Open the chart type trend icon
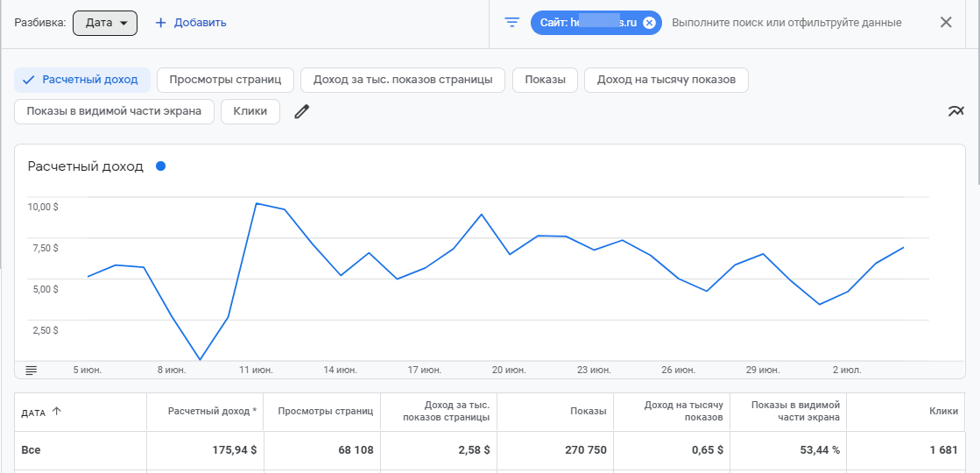The height and width of the screenshot is (473, 980). [x=955, y=111]
